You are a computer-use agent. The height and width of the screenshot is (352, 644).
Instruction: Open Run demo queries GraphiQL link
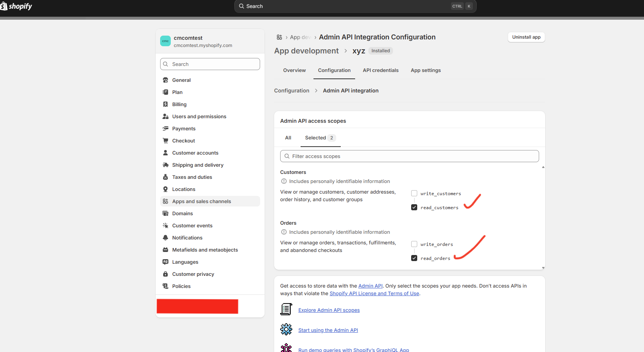click(354, 349)
